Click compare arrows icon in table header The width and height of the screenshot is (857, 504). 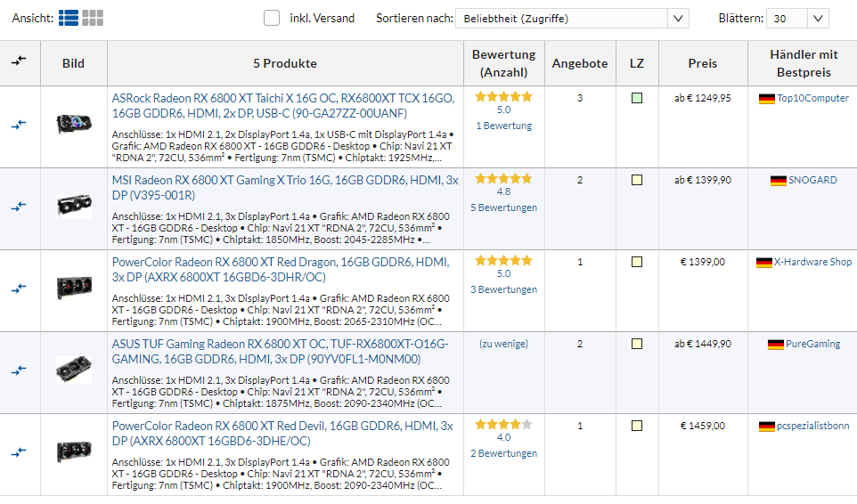pyautogui.click(x=19, y=61)
